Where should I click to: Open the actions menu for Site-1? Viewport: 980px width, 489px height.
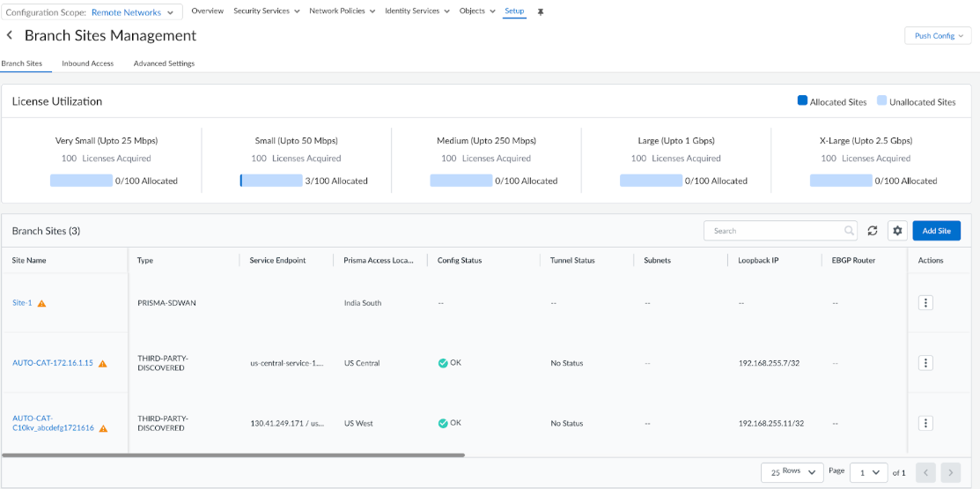pyautogui.click(x=925, y=302)
